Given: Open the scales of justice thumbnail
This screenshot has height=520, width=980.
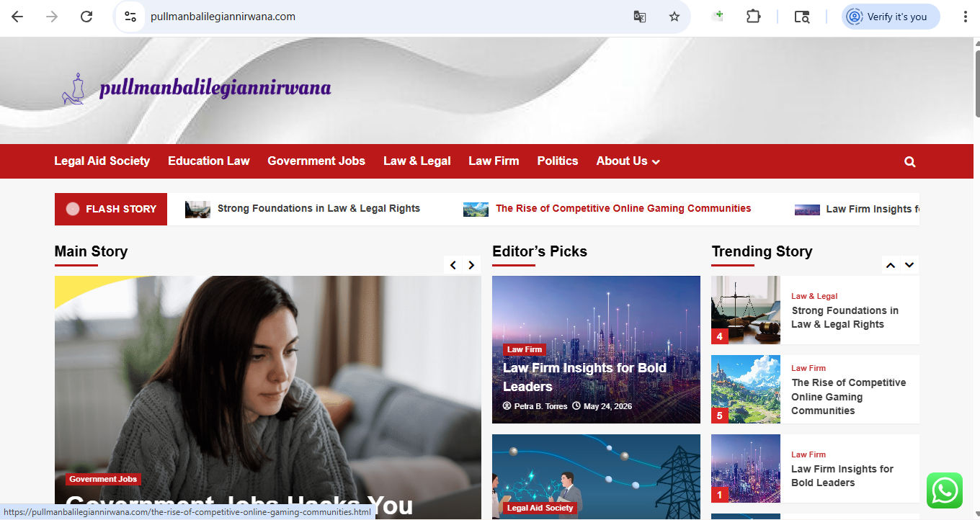Looking at the screenshot, I should pyautogui.click(x=746, y=310).
